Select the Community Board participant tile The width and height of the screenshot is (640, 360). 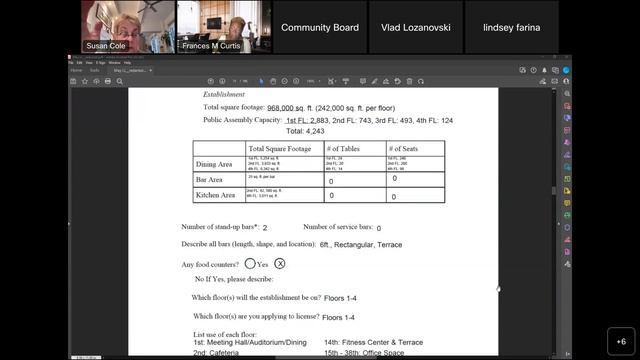pos(320,27)
